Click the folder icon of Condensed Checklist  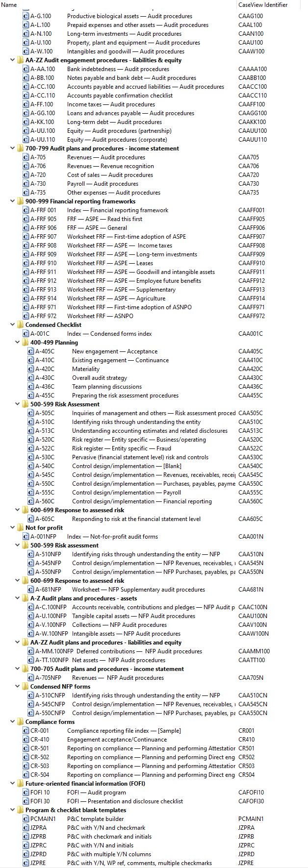tap(21, 325)
